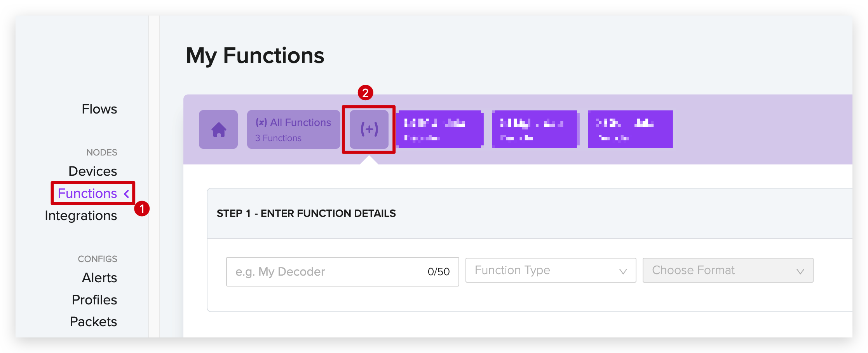This screenshot has height=353, width=868.
Task: Open Integrations in the sidebar
Action: click(81, 216)
